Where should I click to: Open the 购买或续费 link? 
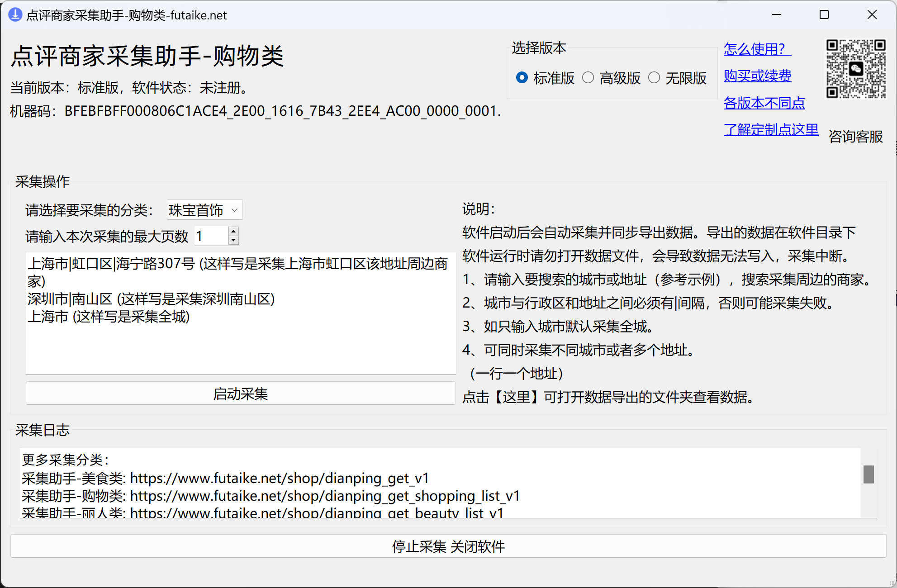click(757, 76)
